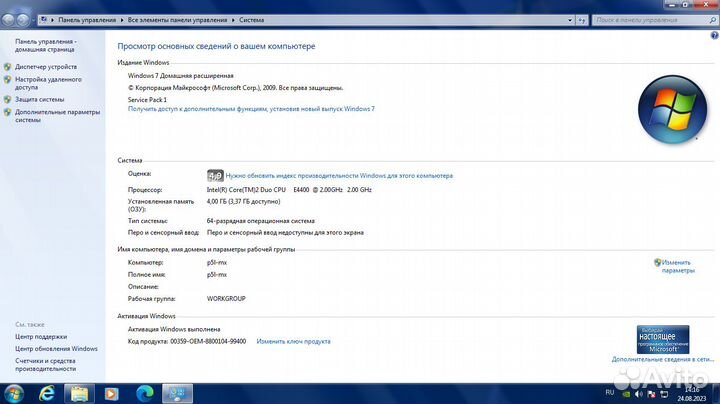Viewport: 720px width, 404px height.
Task: Click the control panel search field
Action: tap(651, 20)
